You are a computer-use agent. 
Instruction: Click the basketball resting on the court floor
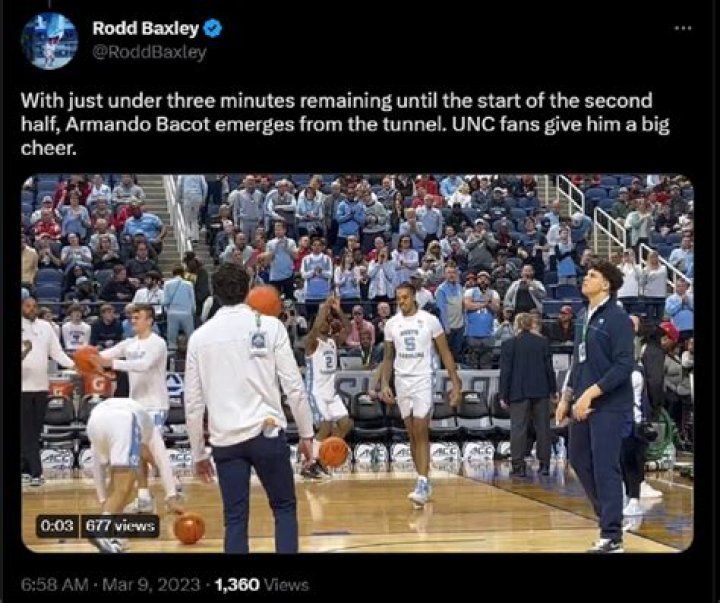point(189,528)
